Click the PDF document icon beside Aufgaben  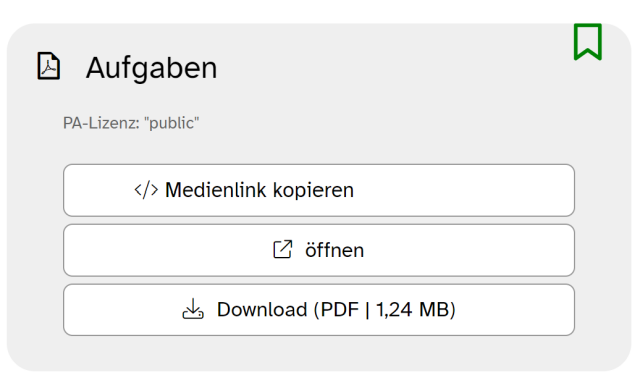pyautogui.click(x=49, y=66)
